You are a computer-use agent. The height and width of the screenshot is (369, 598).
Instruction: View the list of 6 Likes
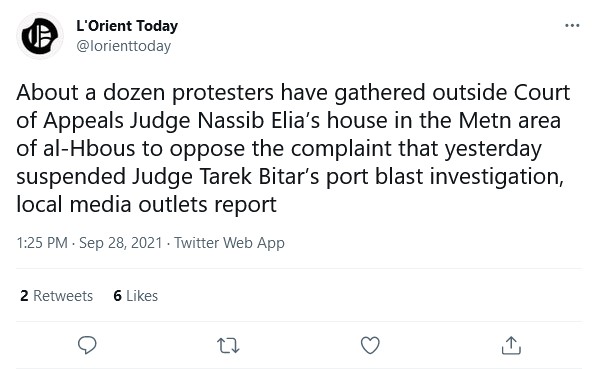tap(135, 296)
